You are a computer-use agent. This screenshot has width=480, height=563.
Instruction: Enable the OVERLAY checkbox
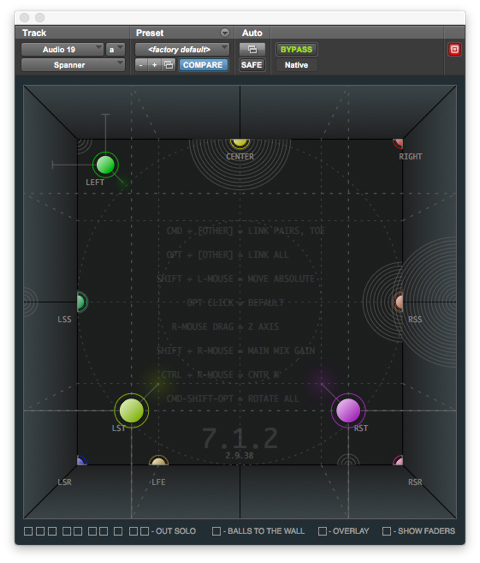click(x=322, y=531)
